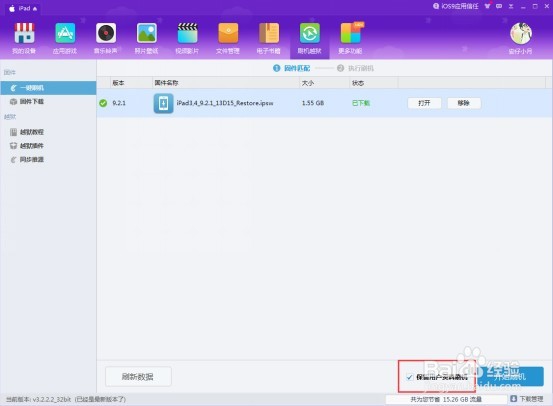Click step 1 Firmware Matching (固件匹配)
Screen dimensions: 553x406
[x=292, y=68]
